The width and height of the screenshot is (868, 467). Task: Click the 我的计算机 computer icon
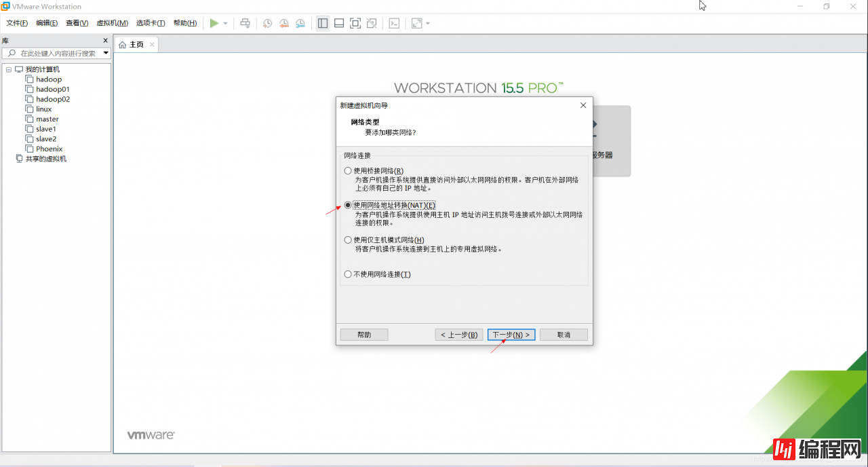(19, 69)
